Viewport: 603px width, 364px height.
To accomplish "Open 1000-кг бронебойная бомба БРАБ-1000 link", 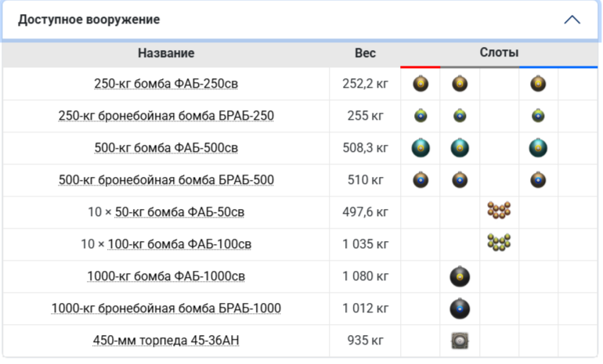I will click(166, 308).
